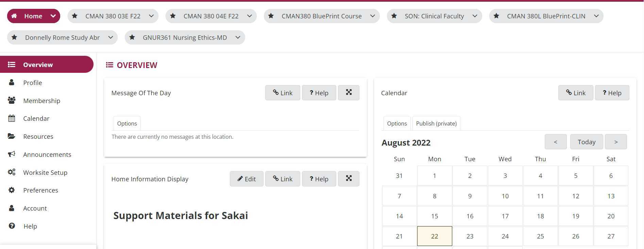Open Options tab in Message Of The Day
The height and width of the screenshot is (249, 644).
click(x=127, y=123)
